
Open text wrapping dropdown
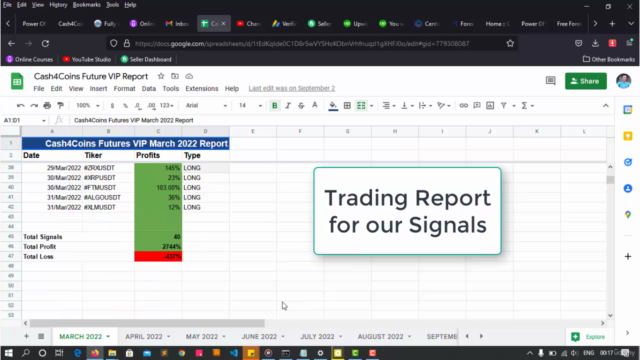pyautogui.click(x=425, y=106)
